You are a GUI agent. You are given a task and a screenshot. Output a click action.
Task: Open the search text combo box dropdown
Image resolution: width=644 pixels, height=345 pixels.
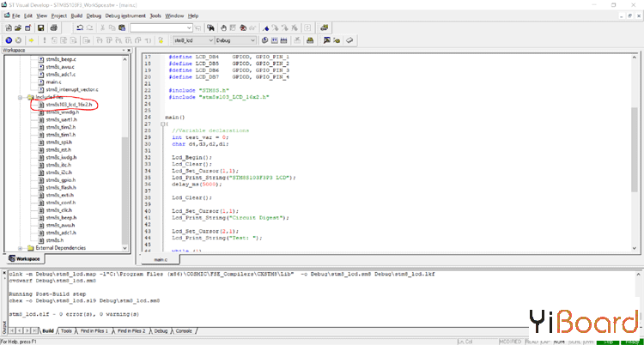click(x=189, y=28)
